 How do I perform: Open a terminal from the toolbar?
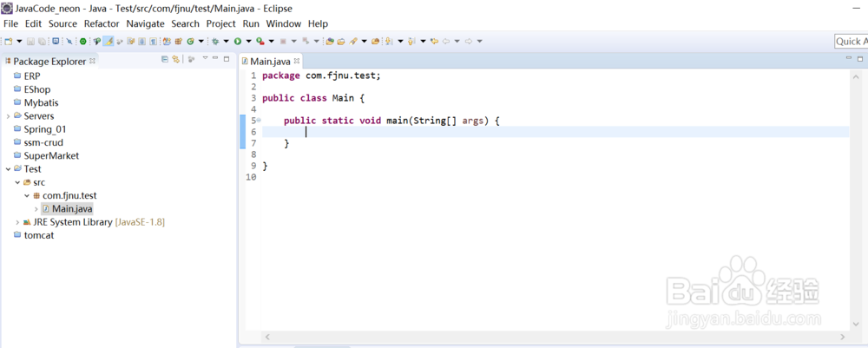point(56,41)
